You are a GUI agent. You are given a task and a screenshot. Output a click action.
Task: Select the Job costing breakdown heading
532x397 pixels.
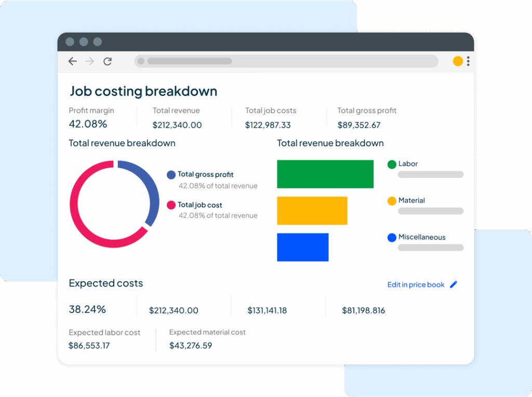pyautogui.click(x=143, y=91)
